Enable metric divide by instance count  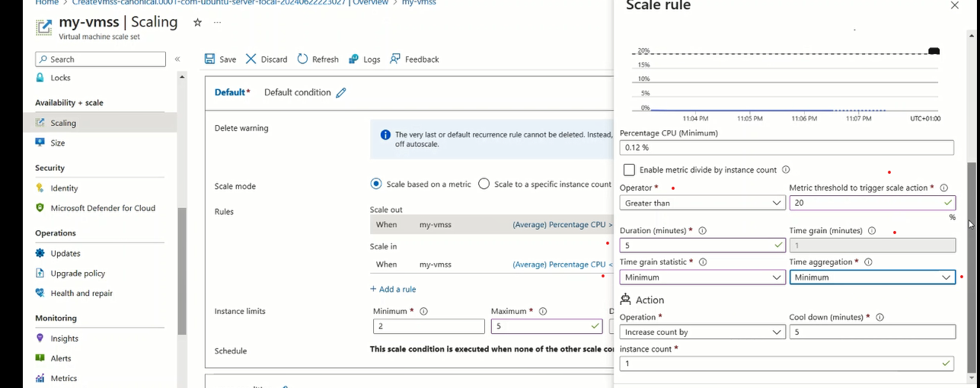point(629,170)
